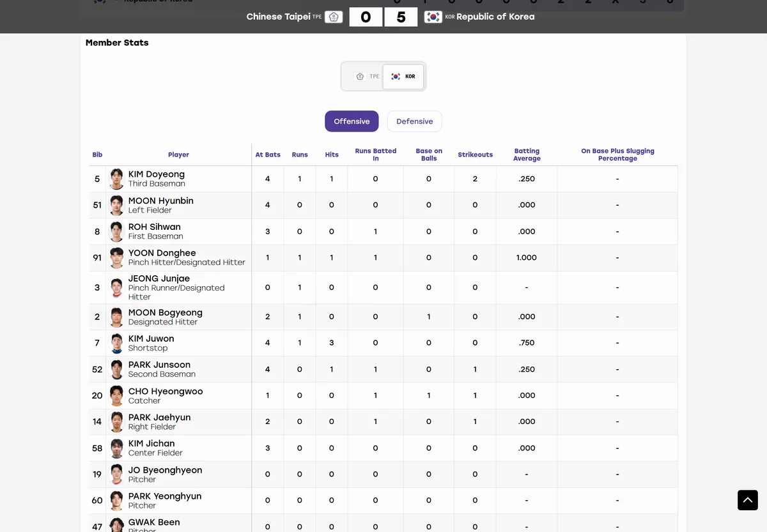
Task: Click KIM Doyeong's player photo
Action: point(116,179)
